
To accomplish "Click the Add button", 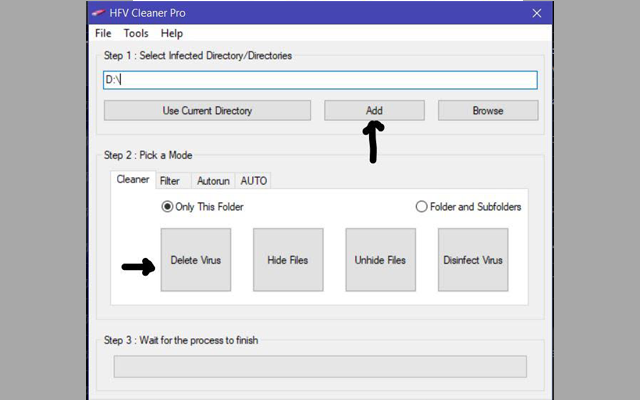I will point(374,110).
